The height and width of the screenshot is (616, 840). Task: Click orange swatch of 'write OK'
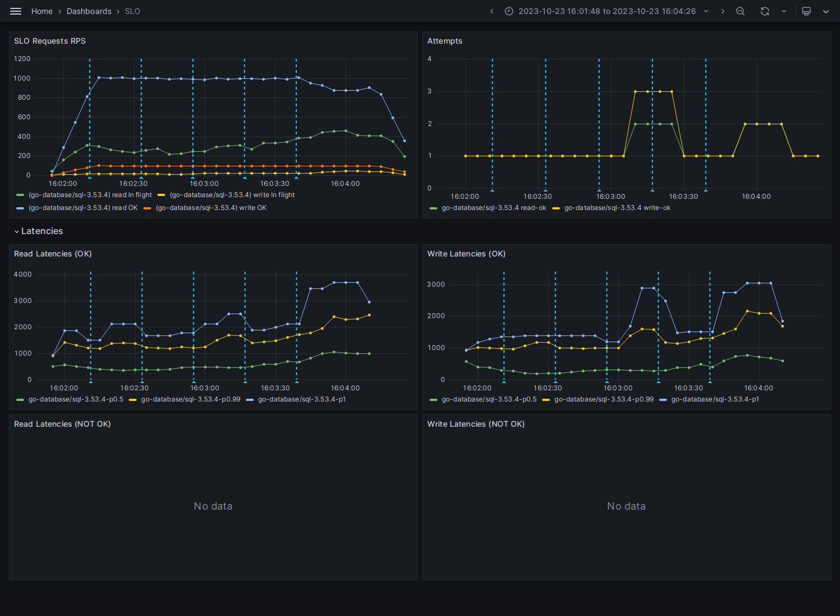click(x=147, y=208)
